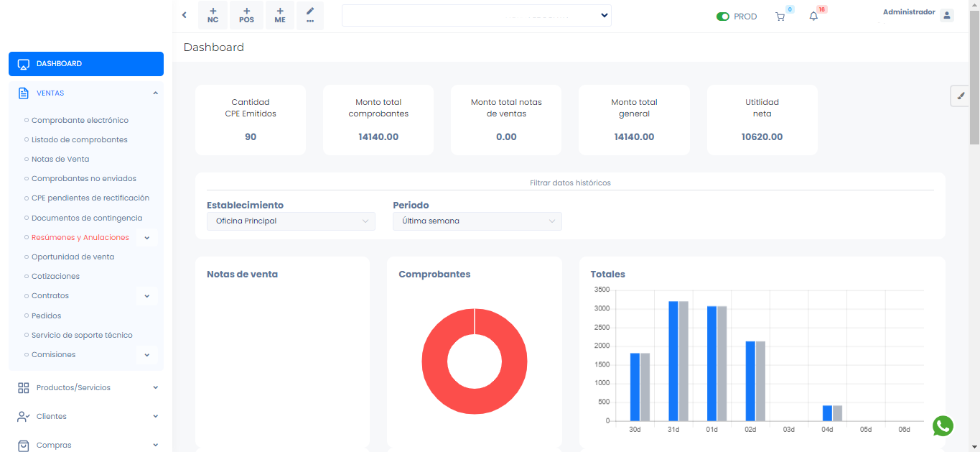Click the top company selector combo box

476,15
